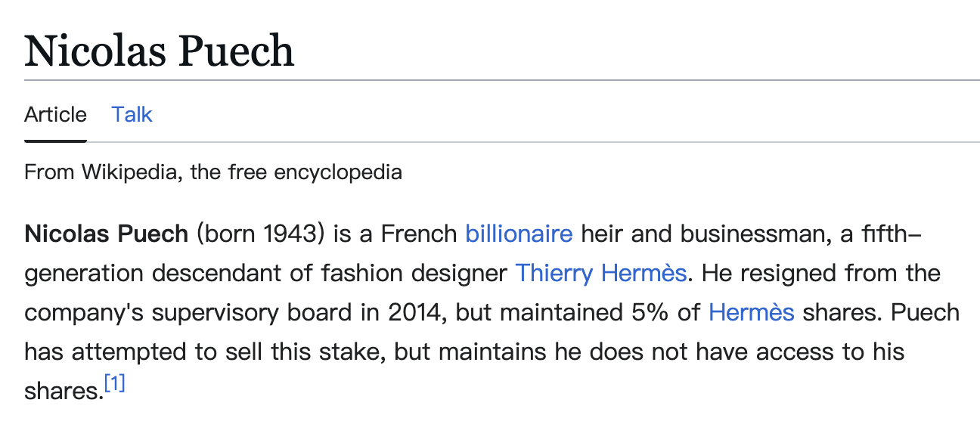Image resolution: width=980 pixels, height=446 pixels.
Task: Click the final word 'shares.' before the citation
Action: 63,391
